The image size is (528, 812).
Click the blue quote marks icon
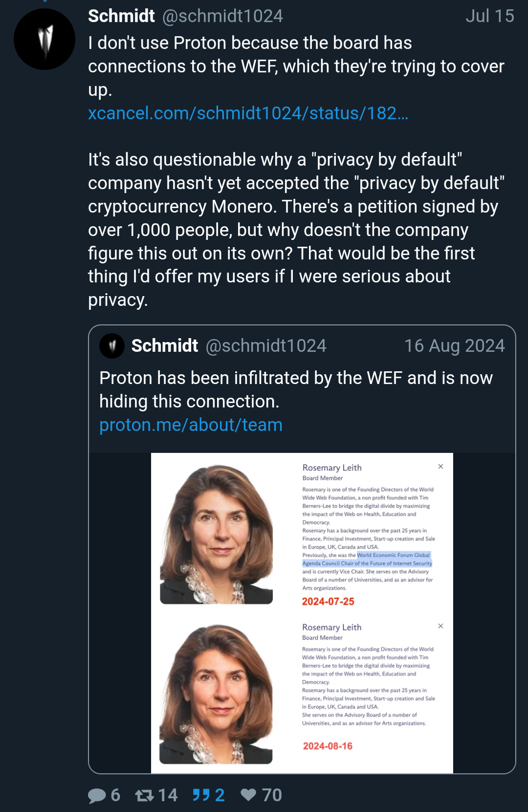pos(201,795)
